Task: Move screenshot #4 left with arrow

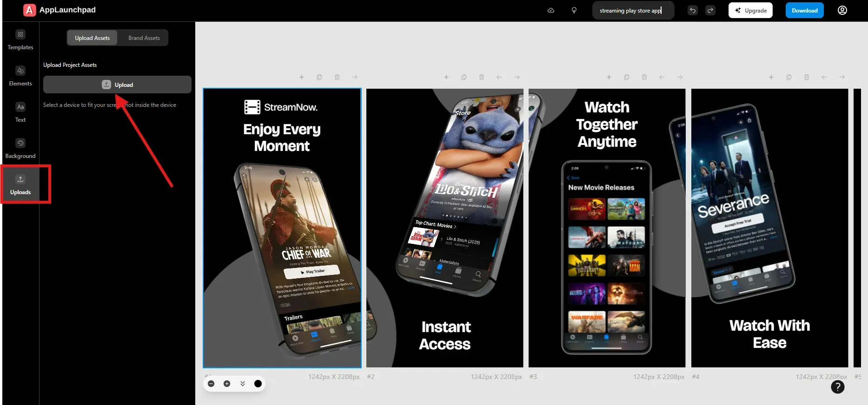Action: [824, 77]
